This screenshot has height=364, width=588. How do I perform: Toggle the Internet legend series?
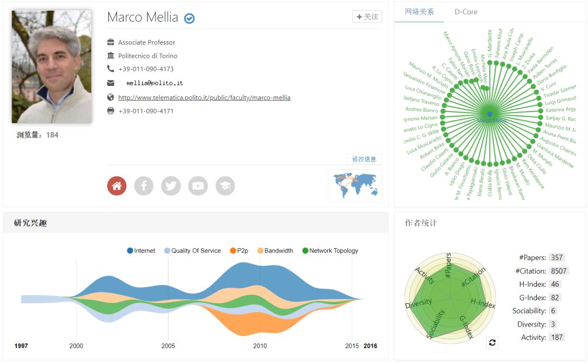pos(141,251)
